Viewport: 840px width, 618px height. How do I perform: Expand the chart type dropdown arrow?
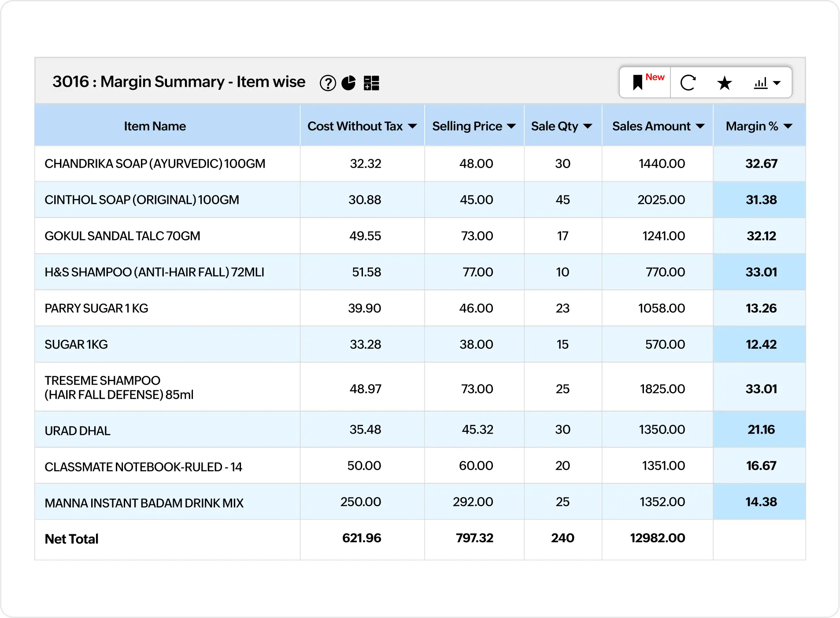[777, 83]
